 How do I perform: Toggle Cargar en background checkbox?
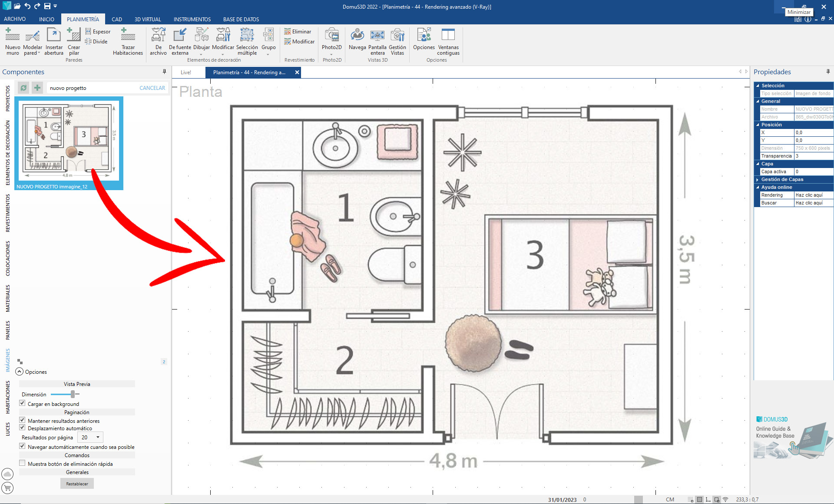[22, 403]
